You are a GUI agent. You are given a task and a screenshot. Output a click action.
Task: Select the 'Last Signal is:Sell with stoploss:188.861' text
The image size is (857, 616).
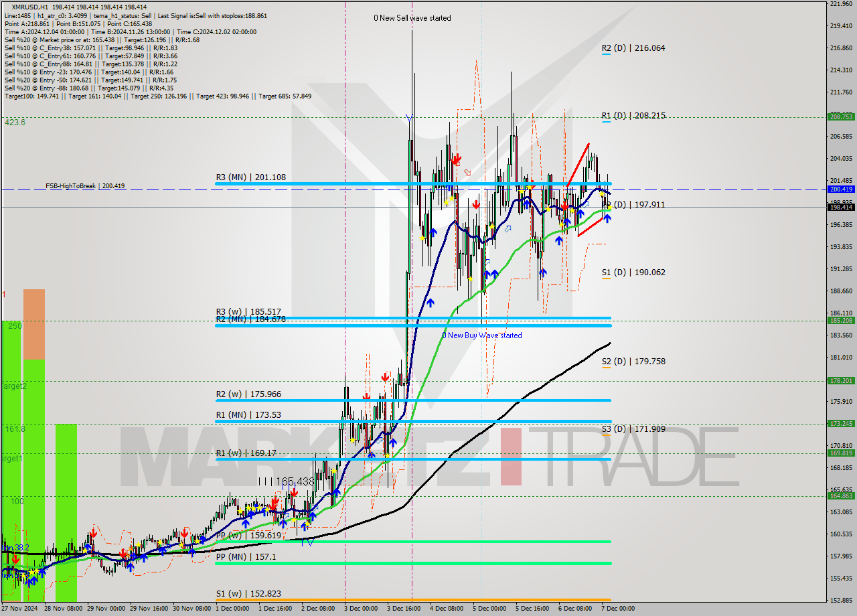[211, 15]
